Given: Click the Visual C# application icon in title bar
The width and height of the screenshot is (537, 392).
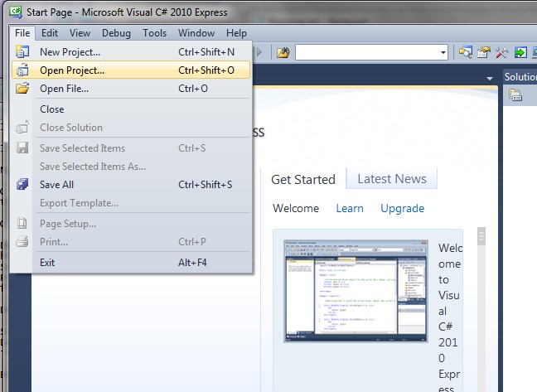Looking at the screenshot, I should click(x=16, y=12).
